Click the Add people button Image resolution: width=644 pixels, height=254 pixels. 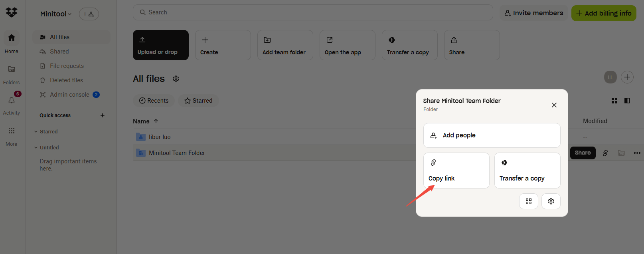(492, 135)
